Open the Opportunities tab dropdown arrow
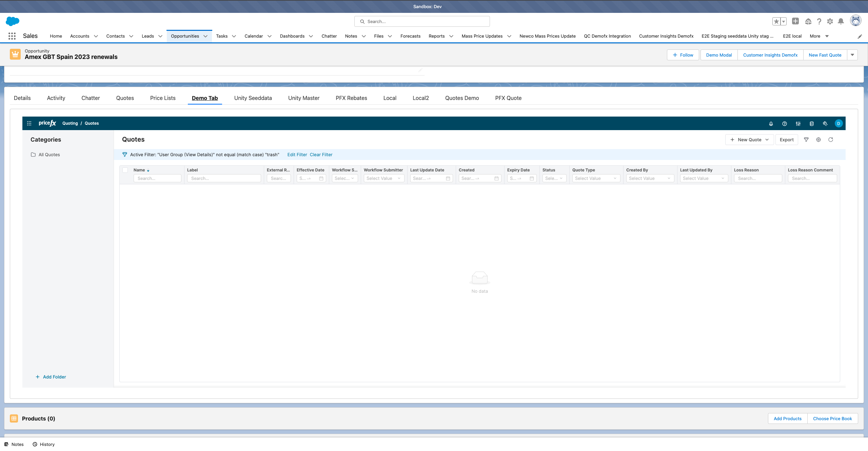868x451 pixels. [x=205, y=36]
